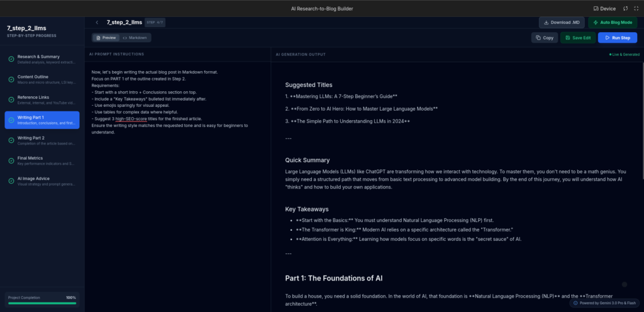Screen dimensions: 644x312
Task: Toggle fullscreen with the corner-brackets icon
Action: 636,9
